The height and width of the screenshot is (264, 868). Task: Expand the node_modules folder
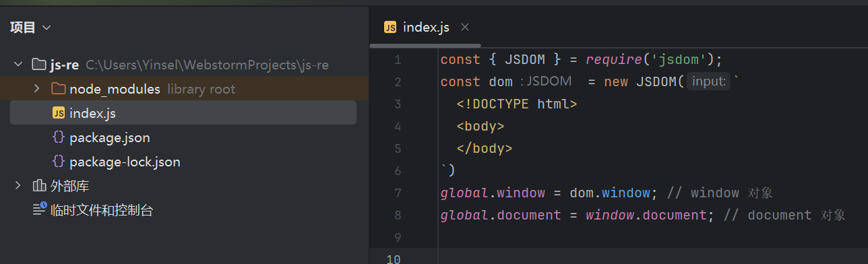point(37,89)
